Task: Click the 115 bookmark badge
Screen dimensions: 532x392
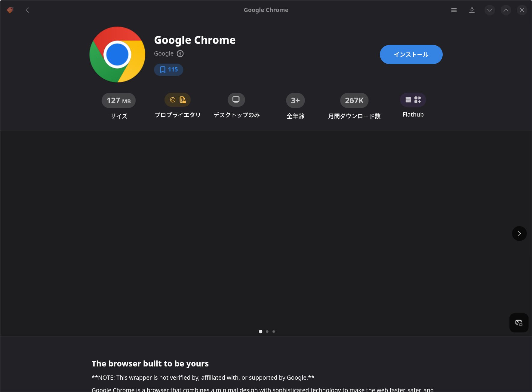Action: [x=168, y=70]
